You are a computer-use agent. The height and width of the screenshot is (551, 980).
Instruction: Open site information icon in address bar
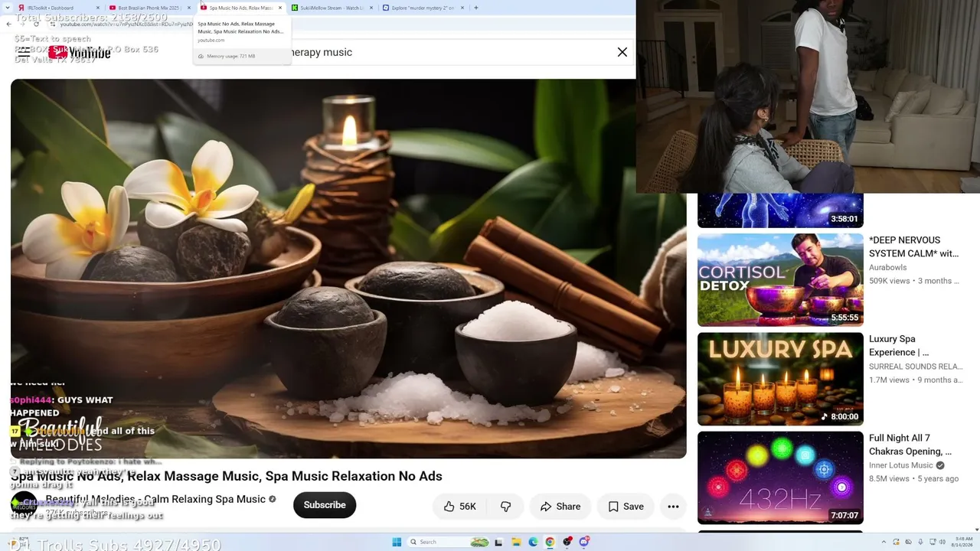pyautogui.click(x=53, y=24)
